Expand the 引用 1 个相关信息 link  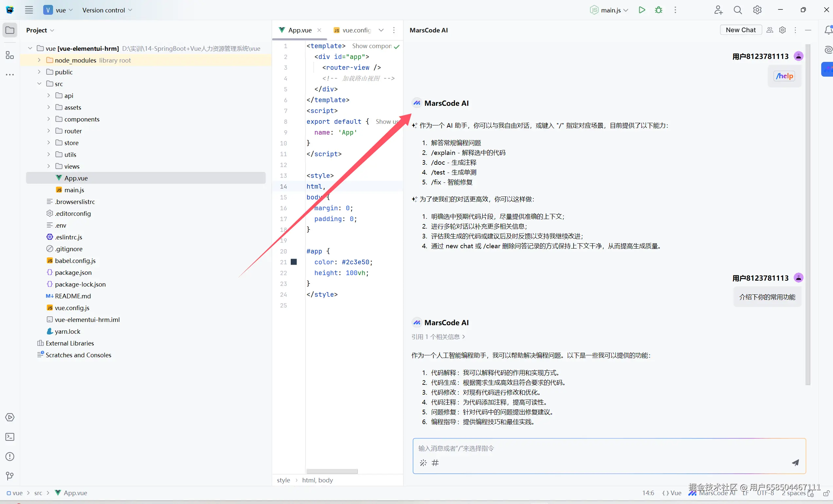(x=438, y=337)
